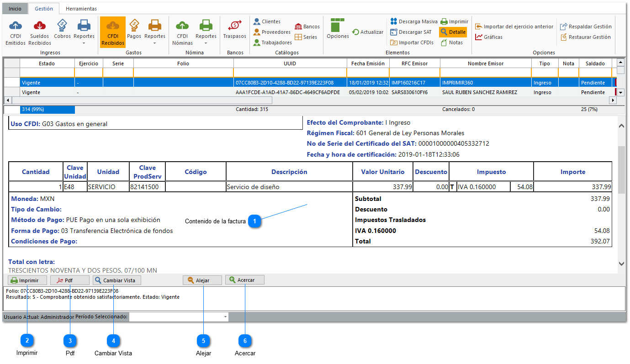Switch to the Herramientas tab
630x364 pixels.
(81, 9)
